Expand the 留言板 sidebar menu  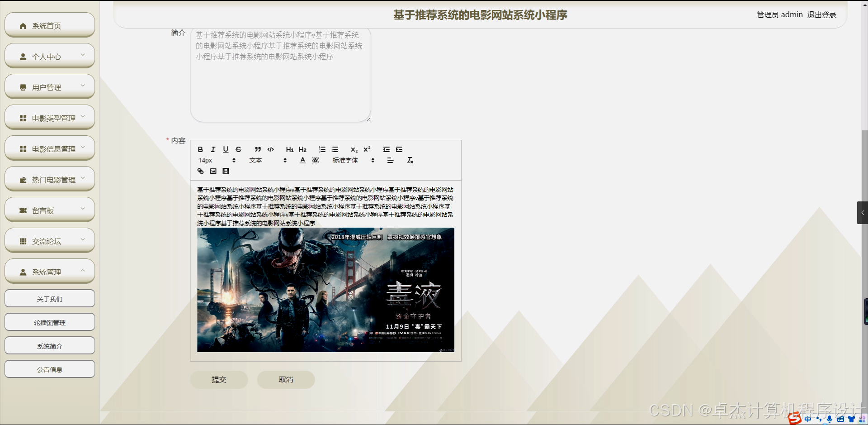pos(50,210)
